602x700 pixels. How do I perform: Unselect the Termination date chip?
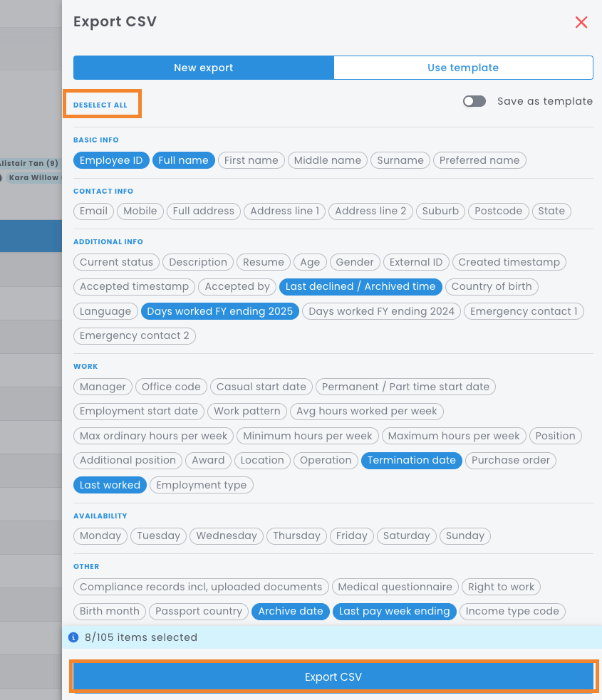[411, 460]
